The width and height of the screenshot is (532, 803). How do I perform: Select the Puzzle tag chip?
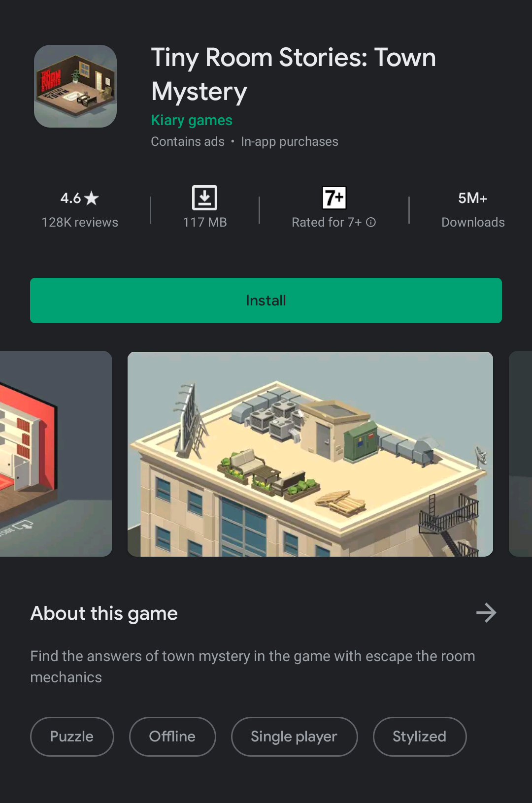(x=72, y=736)
